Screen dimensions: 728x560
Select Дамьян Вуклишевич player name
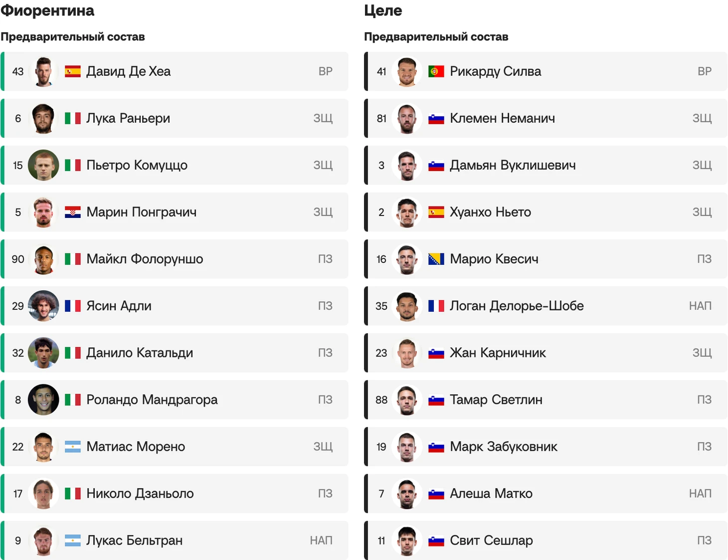coord(513,166)
